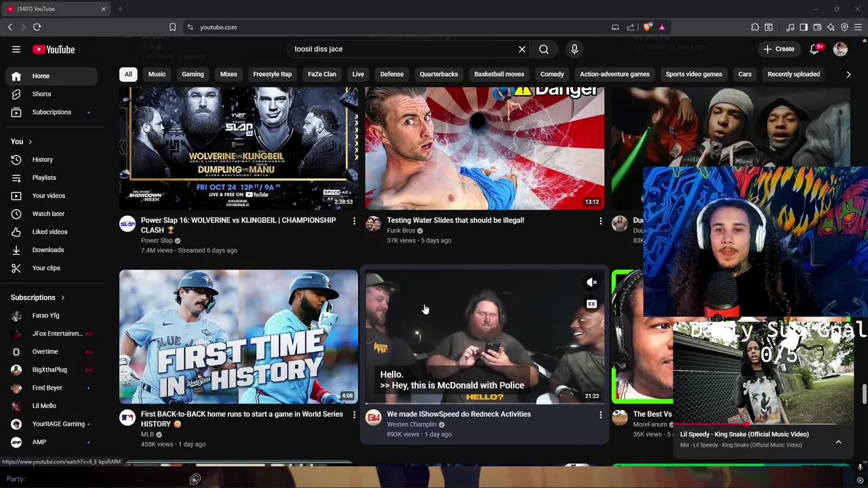Go back with the browser arrow

9,27
